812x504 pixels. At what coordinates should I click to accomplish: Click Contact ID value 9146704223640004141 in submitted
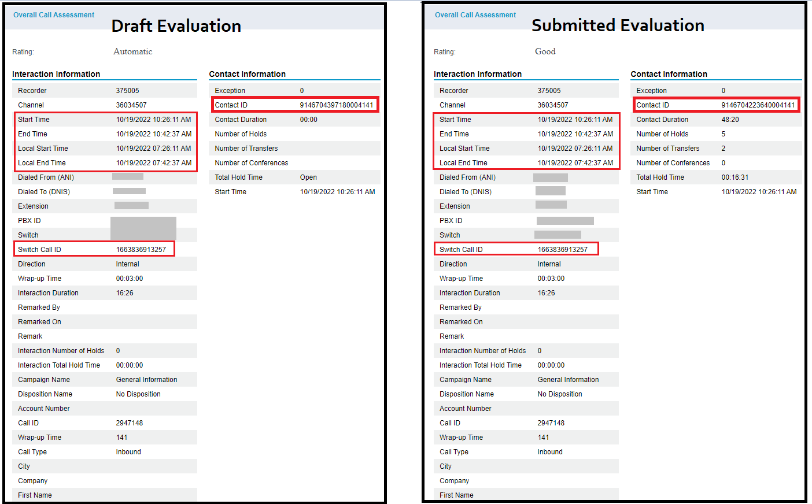click(x=758, y=105)
